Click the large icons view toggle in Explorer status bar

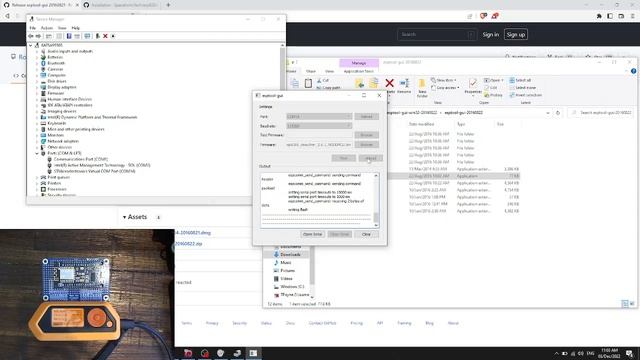tap(632, 304)
